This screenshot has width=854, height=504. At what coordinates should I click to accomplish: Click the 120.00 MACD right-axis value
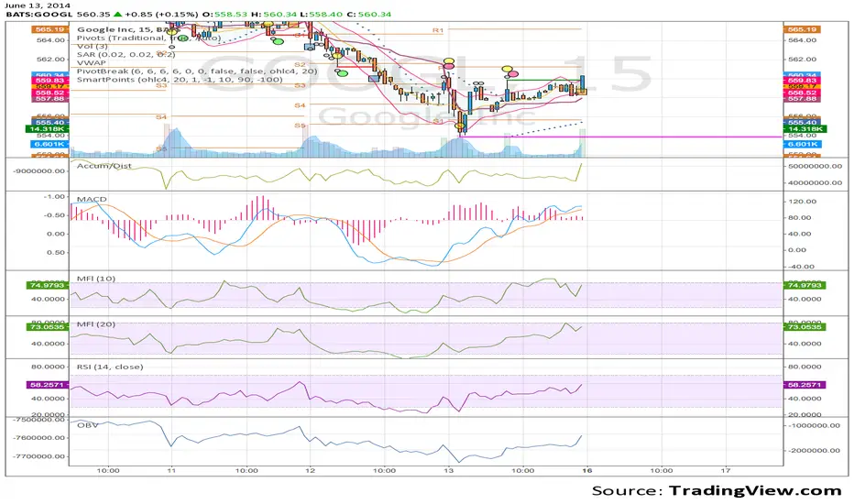(x=803, y=202)
